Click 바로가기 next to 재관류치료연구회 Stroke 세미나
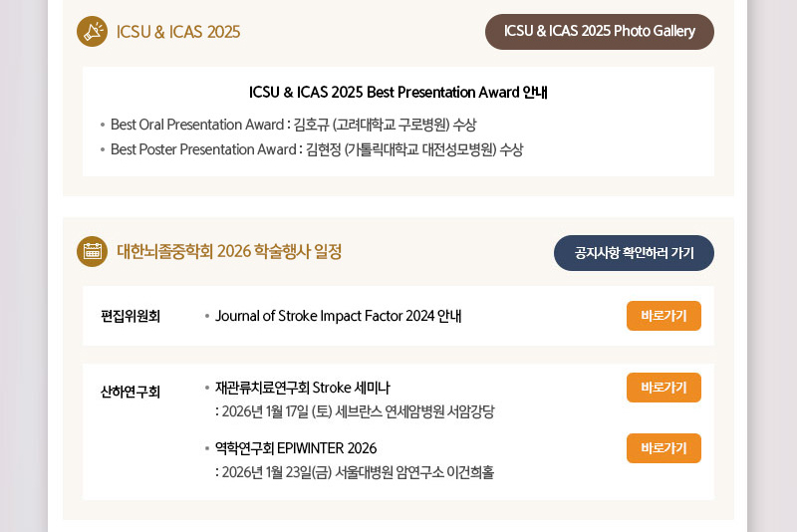 click(x=664, y=388)
